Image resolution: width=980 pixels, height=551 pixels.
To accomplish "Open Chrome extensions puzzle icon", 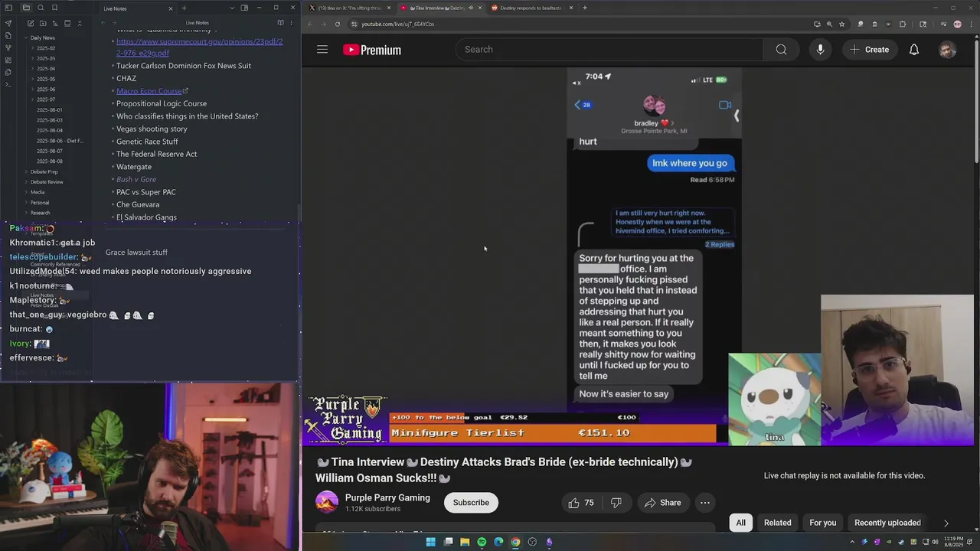I will point(903,24).
